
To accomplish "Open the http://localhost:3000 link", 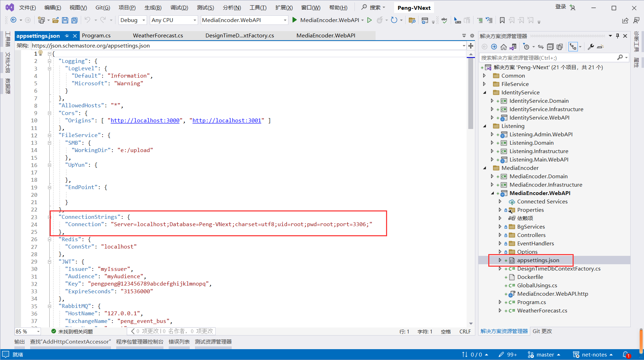I will click(145, 121).
